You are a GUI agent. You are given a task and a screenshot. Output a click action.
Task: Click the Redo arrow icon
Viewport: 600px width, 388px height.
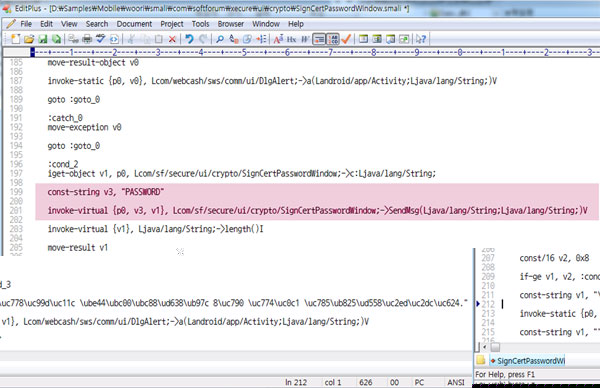coord(203,39)
